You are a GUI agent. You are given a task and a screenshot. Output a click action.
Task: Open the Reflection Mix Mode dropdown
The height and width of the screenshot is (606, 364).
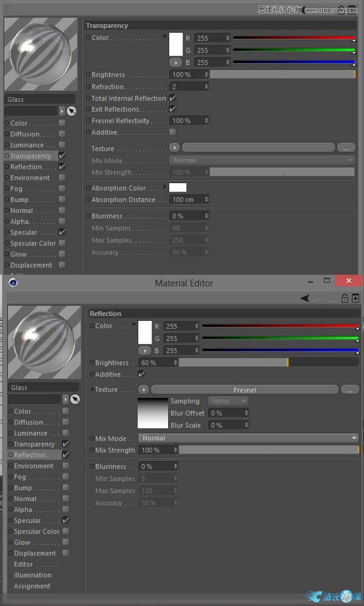[249, 438]
